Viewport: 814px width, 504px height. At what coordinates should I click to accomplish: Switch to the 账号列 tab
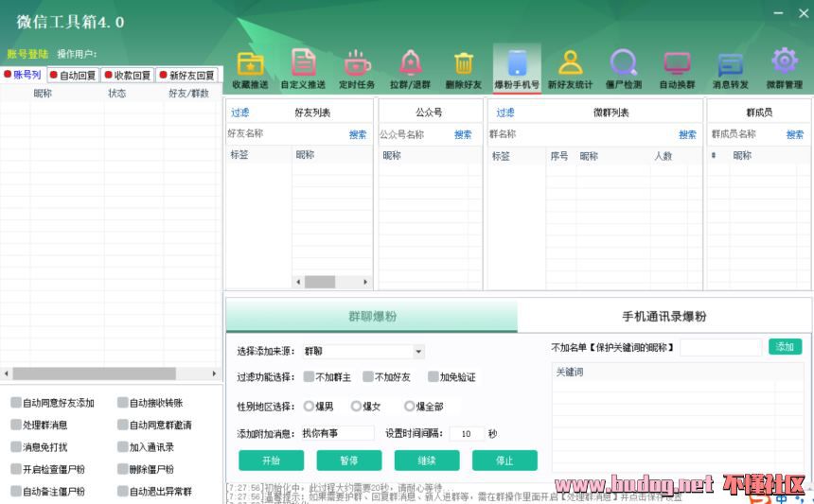(x=23, y=75)
